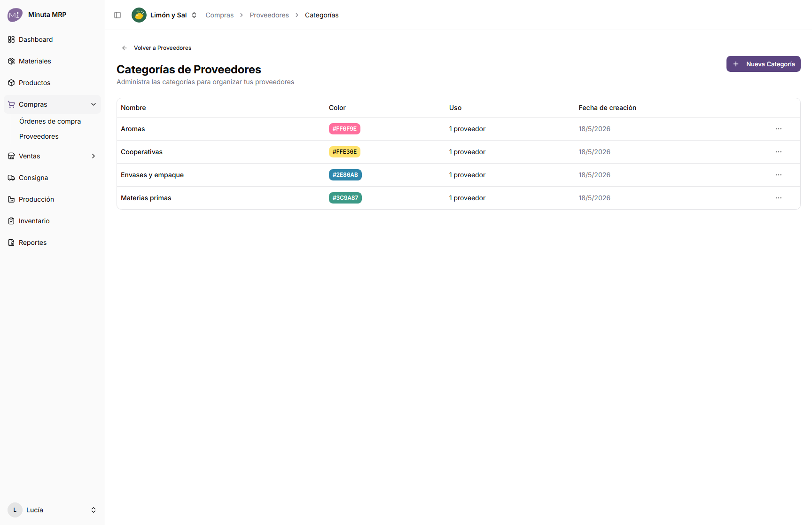Open the Lucía user menu
812x525 pixels.
(52, 510)
